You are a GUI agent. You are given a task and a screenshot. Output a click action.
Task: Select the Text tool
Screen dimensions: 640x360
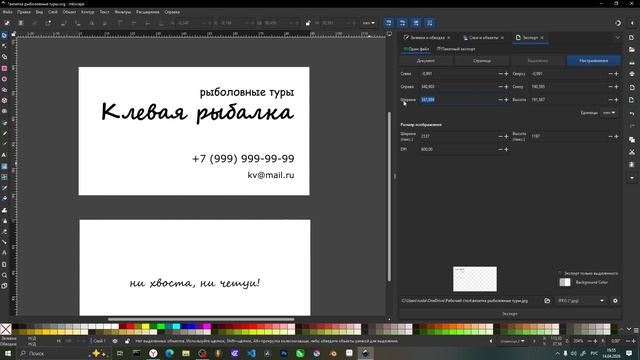4,155
